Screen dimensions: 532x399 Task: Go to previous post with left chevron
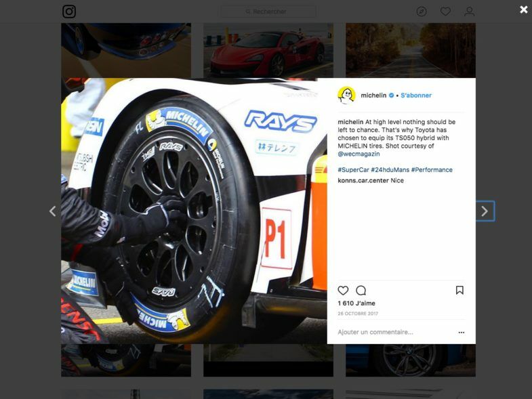(53, 211)
